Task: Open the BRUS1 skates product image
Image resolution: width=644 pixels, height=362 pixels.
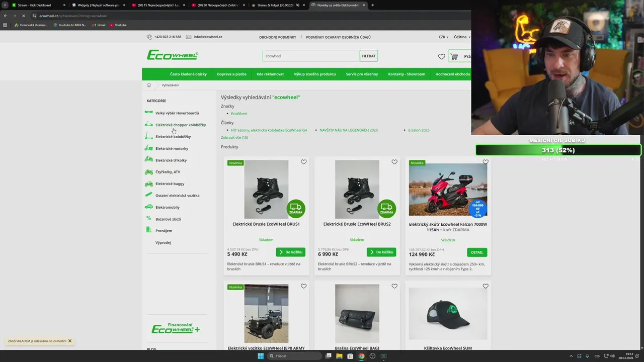Action: (266, 189)
